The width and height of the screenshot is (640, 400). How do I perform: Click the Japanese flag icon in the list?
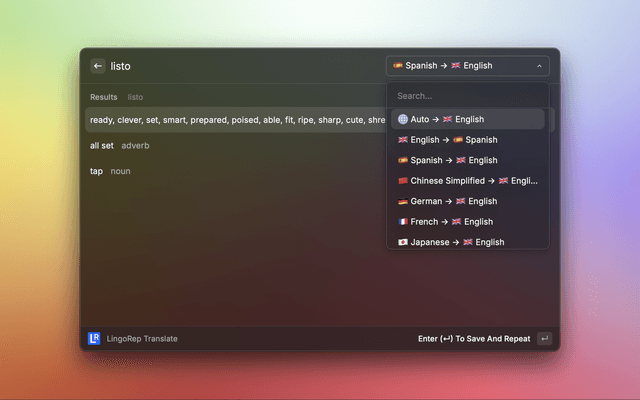tap(402, 242)
